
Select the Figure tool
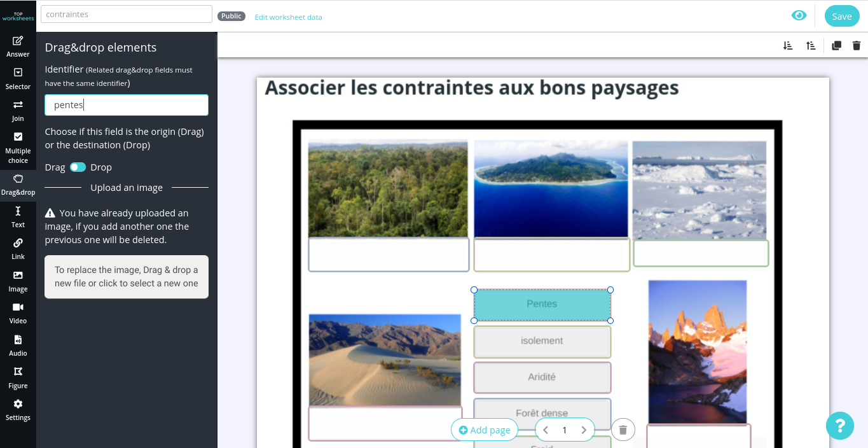point(18,378)
